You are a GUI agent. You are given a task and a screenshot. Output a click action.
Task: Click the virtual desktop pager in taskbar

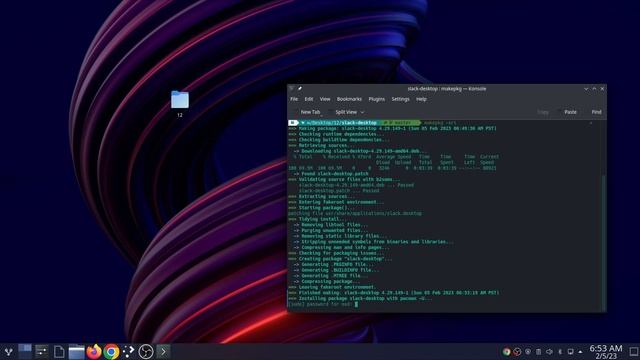[x=25, y=351]
